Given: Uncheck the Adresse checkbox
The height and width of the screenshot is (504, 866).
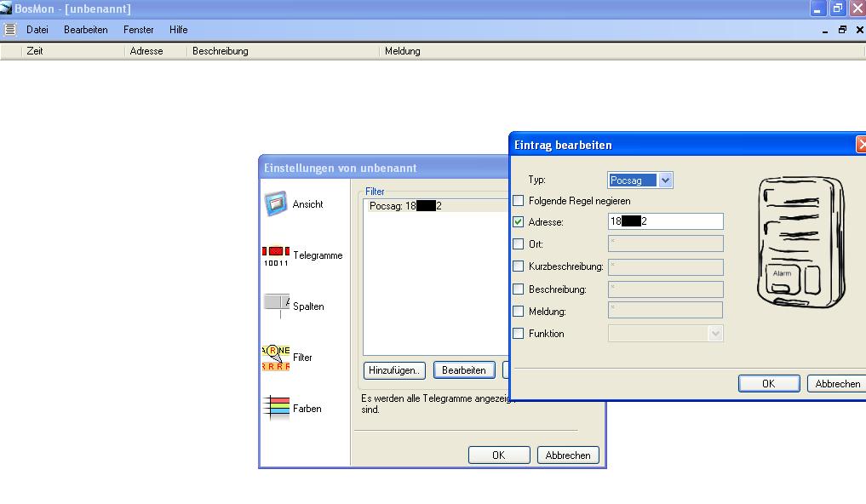Looking at the screenshot, I should (x=518, y=222).
